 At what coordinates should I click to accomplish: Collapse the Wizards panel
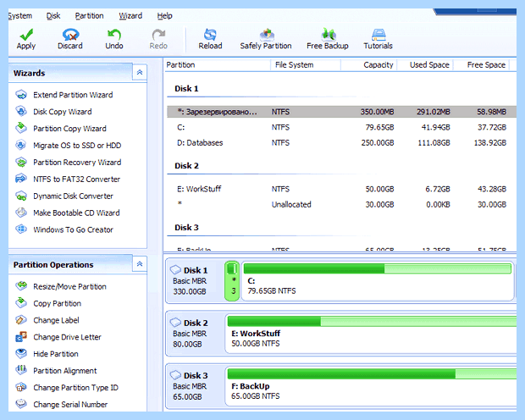coord(140,72)
